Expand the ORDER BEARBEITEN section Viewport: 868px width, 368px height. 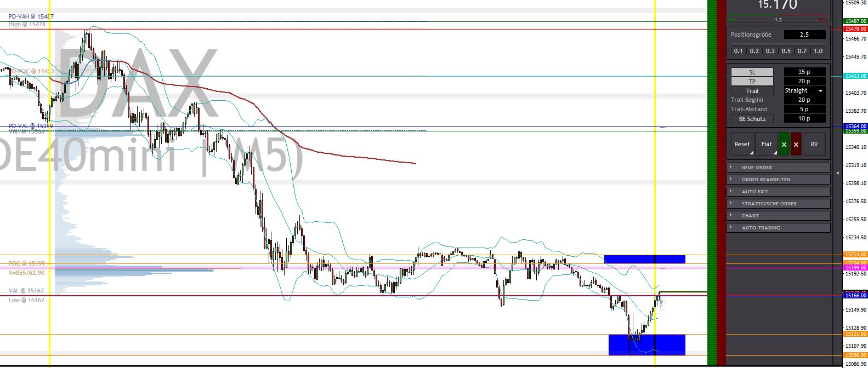click(x=779, y=180)
